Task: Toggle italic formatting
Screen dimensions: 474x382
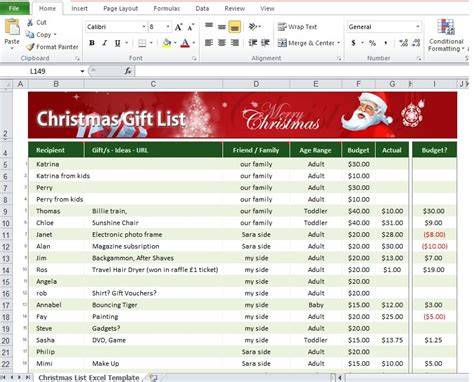Action: [105, 43]
